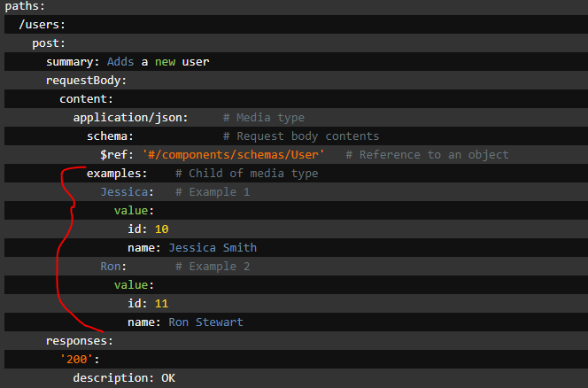The image size is (588, 388).
Task: Click the 'value:' key under Ron
Action: pyautogui.click(x=134, y=285)
